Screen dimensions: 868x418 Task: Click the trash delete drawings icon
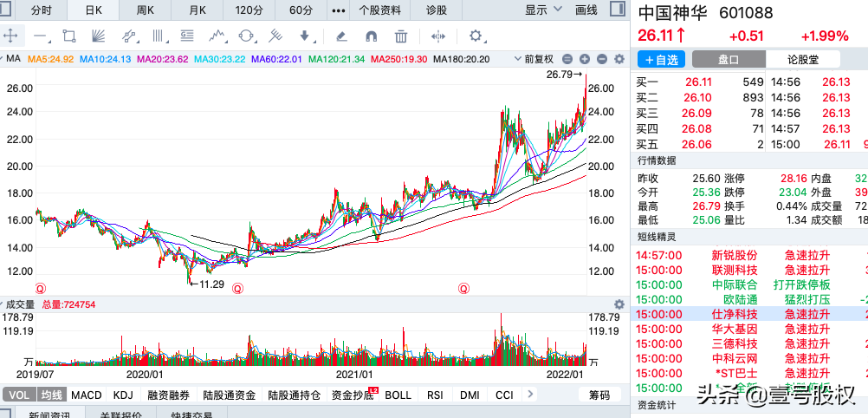click(400, 36)
